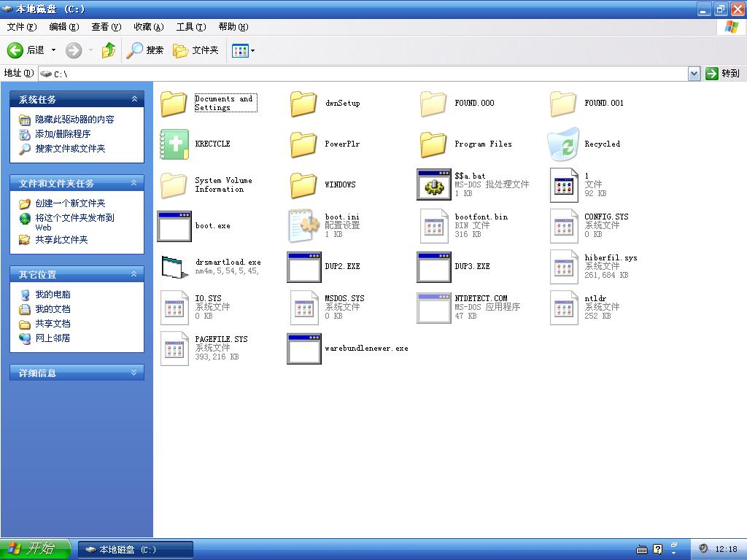Image resolution: width=747 pixels, height=560 pixels.
Task: Select the $$a.bat batch file icon
Action: (x=434, y=185)
